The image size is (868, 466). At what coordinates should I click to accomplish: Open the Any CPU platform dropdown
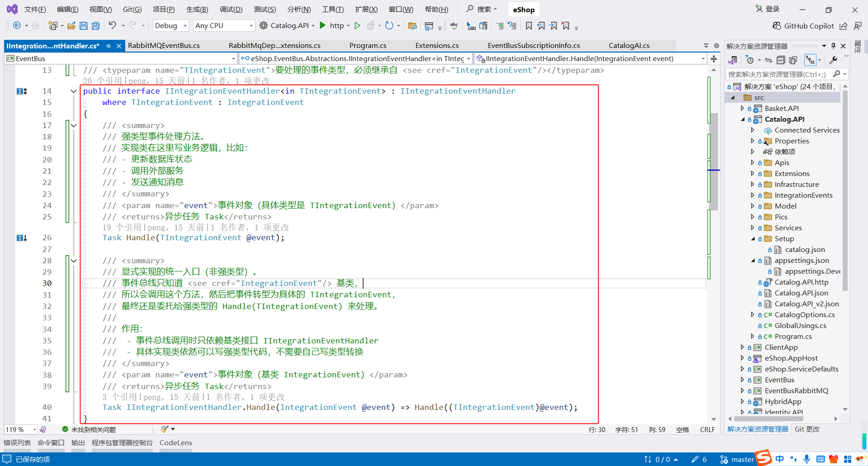click(223, 26)
